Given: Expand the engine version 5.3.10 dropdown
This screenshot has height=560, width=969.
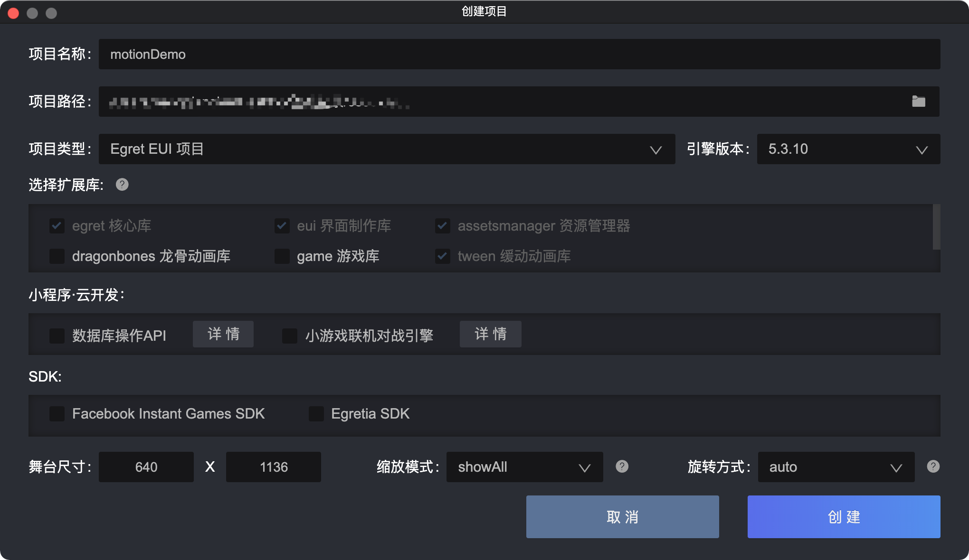Looking at the screenshot, I should [x=848, y=149].
